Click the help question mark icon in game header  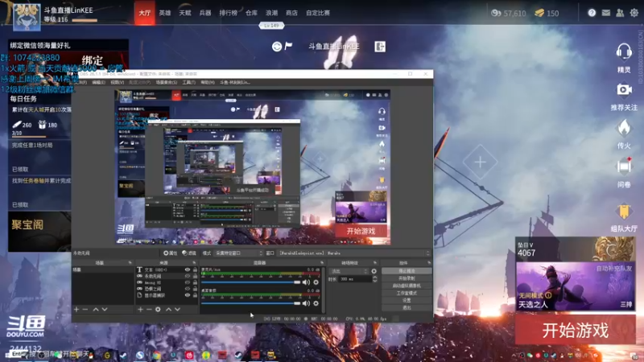(592, 13)
